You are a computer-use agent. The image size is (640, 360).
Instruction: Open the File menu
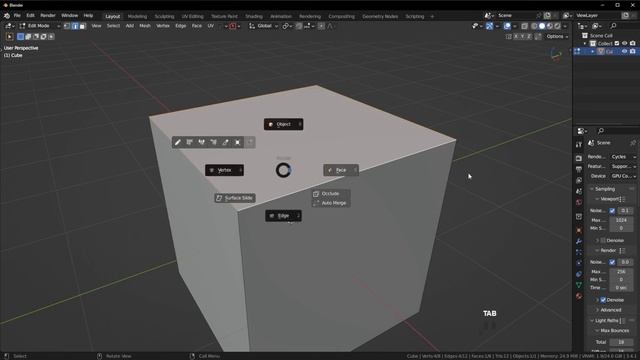pyautogui.click(x=17, y=16)
